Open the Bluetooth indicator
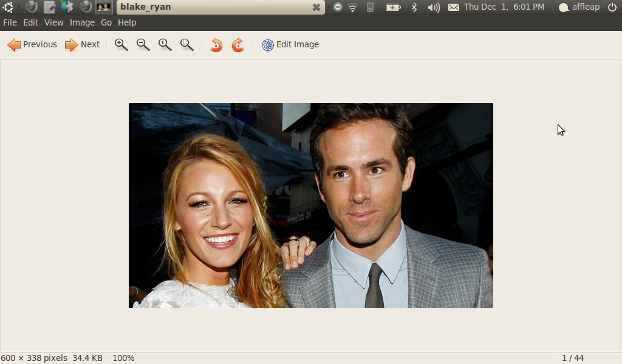The width and height of the screenshot is (622, 364). [414, 7]
